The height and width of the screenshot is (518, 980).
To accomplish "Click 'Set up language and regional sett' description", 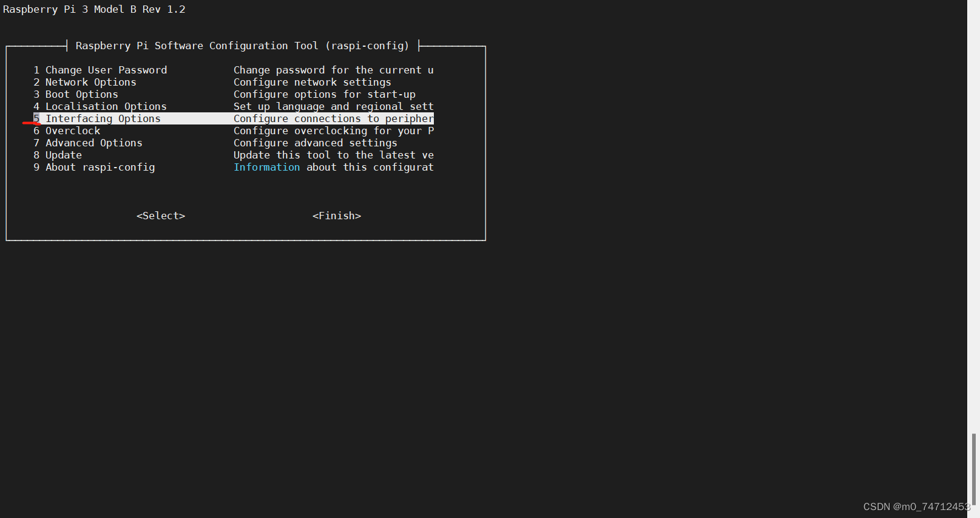I will coord(334,106).
